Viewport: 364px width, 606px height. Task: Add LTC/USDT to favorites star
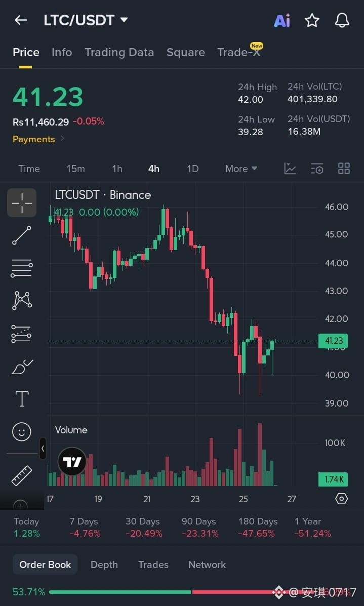point(312,20)
